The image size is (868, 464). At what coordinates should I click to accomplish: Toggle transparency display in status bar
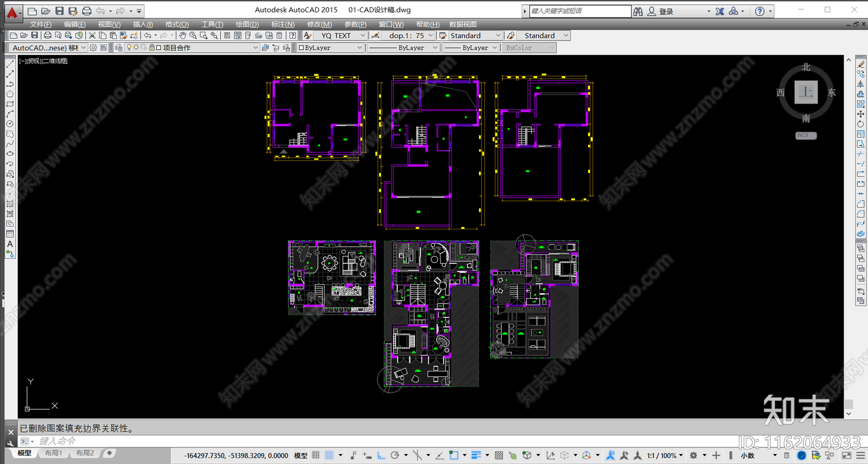(499, 455)
